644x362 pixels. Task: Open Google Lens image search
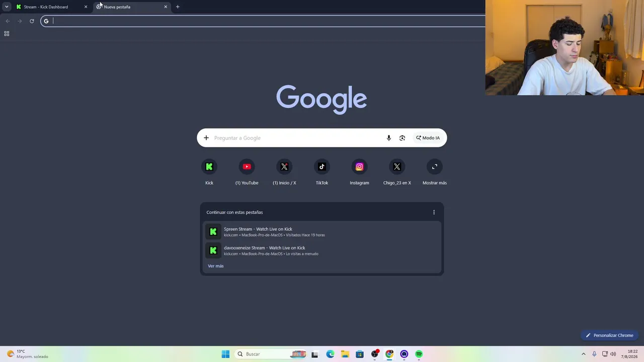(x=402, y=138)
